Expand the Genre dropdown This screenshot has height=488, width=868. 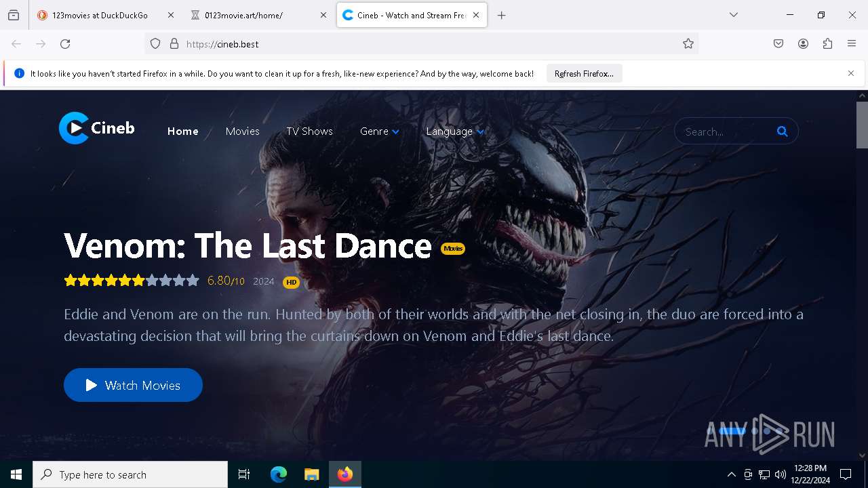coord(380,131)
